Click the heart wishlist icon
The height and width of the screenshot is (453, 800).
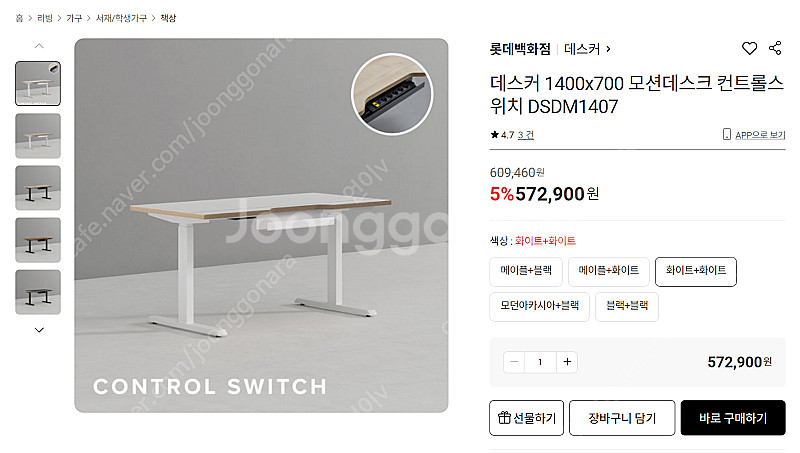pos(749,48)
